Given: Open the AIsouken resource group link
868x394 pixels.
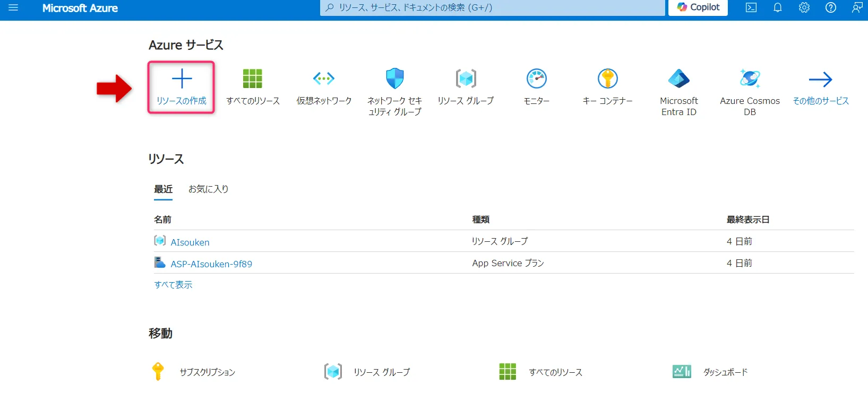Looking at the screenshot, I should click(x=190, y=242).
